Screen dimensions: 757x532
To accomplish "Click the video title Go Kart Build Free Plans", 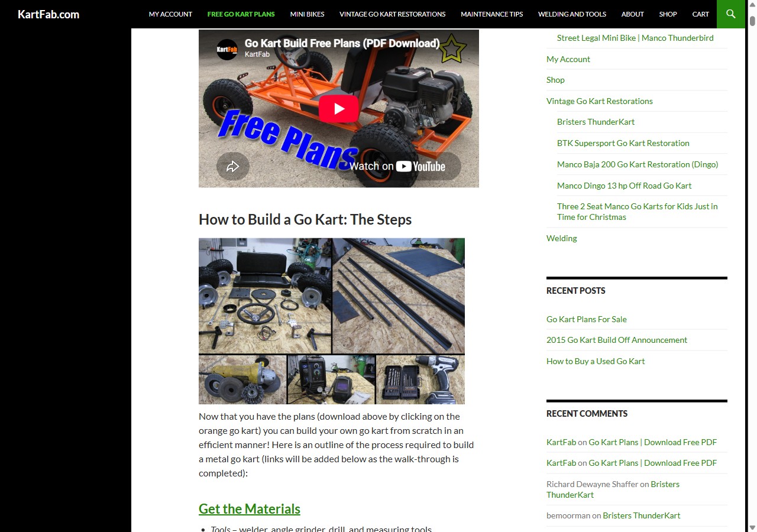I will 342,43.
